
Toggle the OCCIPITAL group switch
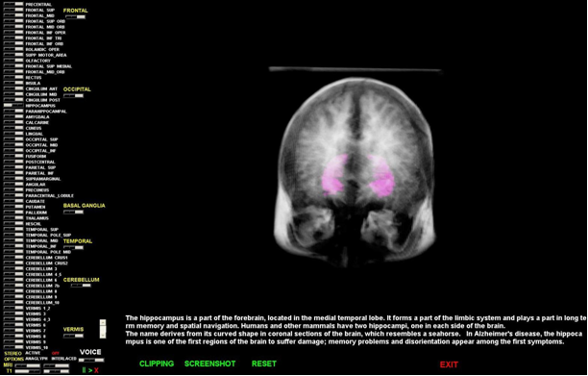click(x=73, y=96)
